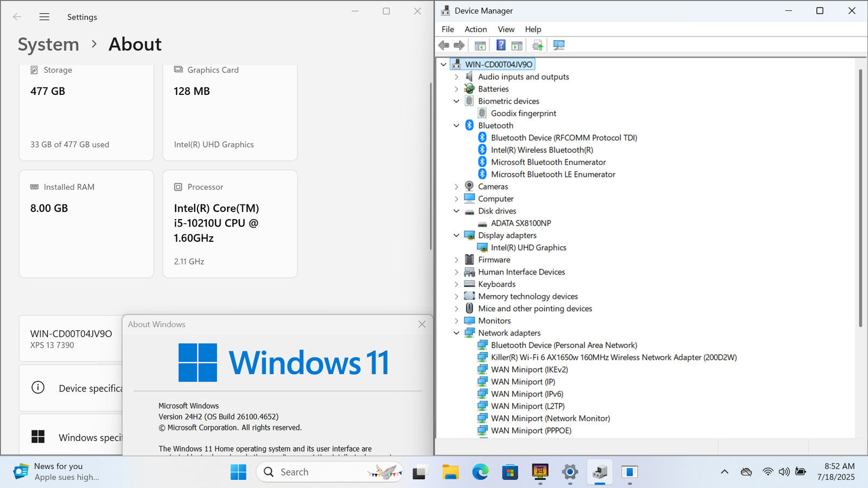Close the About Windows dialog
The width and height of the screenshot is (868, 488).
422,324
